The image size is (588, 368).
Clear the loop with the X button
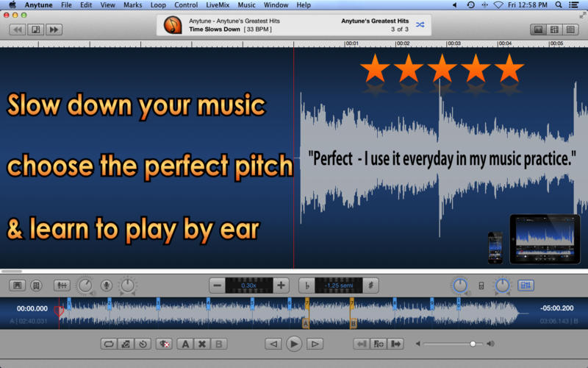[x=202, y=344]
